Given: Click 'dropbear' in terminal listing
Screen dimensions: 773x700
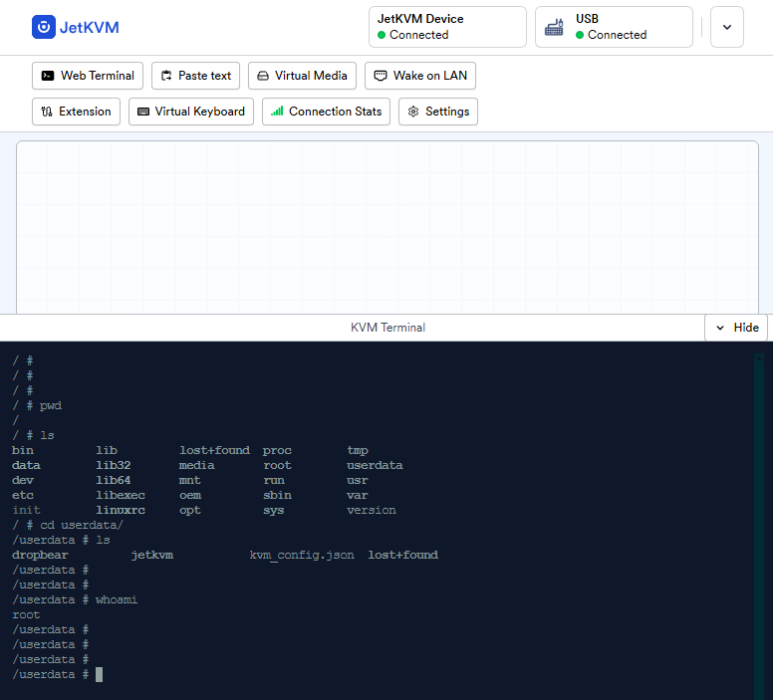Looking at the screenshot, I should pos(40,555).
